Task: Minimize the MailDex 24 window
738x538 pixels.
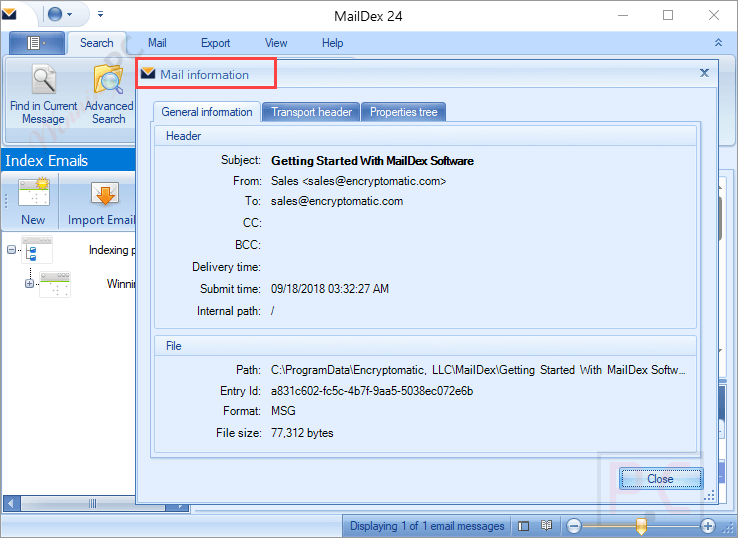Action: (623, 15)
